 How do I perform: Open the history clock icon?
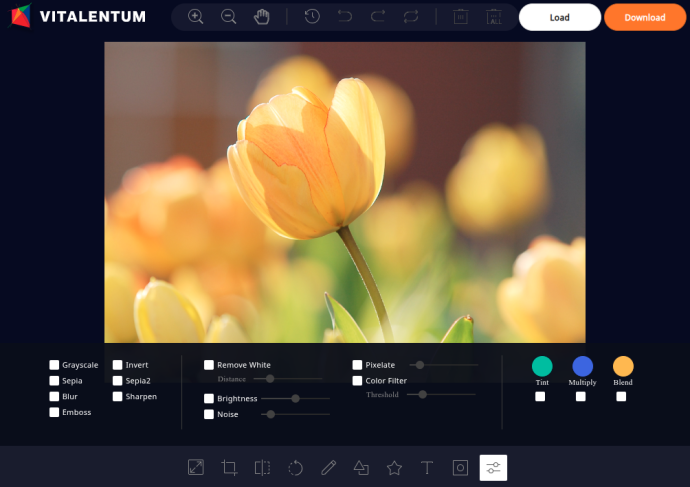312,17
